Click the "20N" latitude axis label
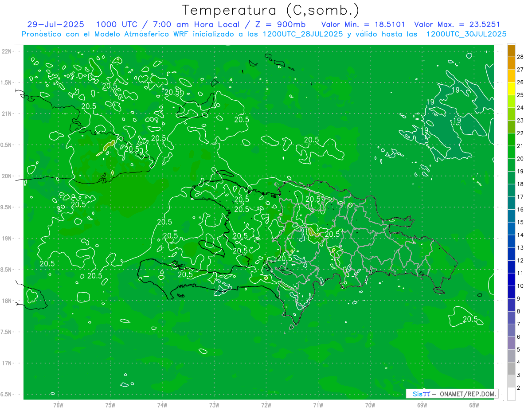 [6, 176]
